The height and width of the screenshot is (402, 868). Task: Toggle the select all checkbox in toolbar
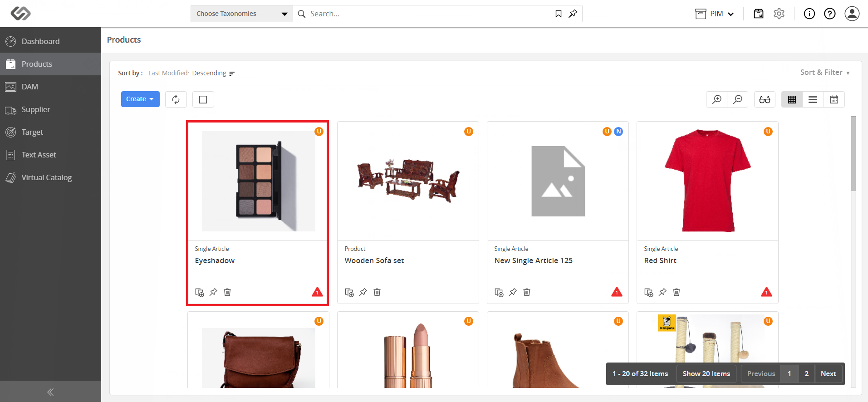[203, 99]
